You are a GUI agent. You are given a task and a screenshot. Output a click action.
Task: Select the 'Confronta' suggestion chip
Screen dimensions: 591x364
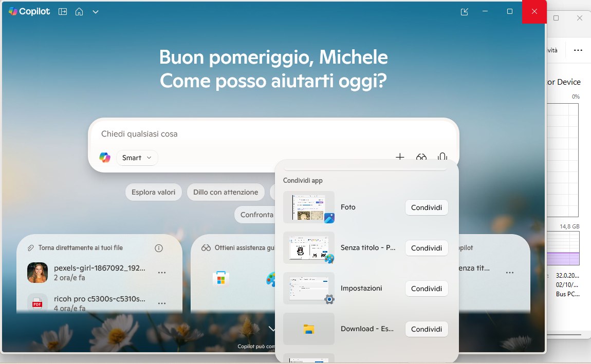[x=256, y=215]
